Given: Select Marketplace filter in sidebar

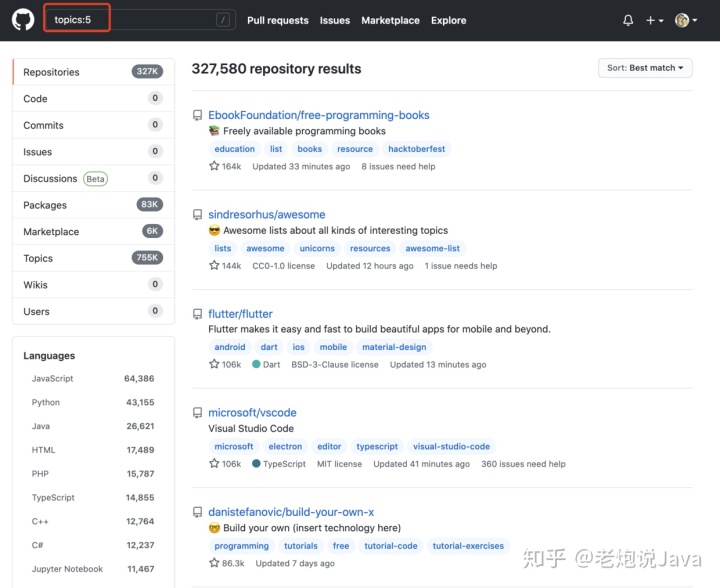Looking at the screenshot, I should pos(93,231).
